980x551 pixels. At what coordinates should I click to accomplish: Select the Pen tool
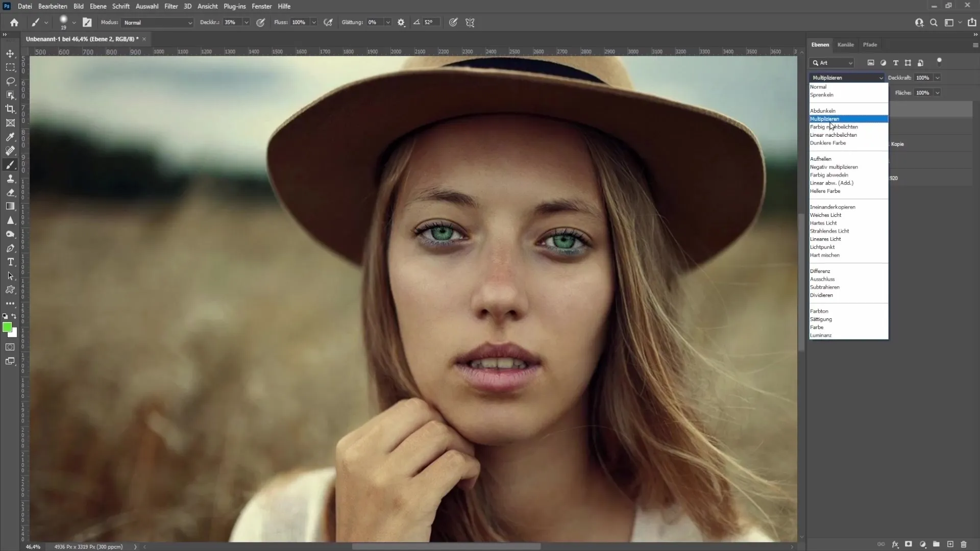(10, 248)
